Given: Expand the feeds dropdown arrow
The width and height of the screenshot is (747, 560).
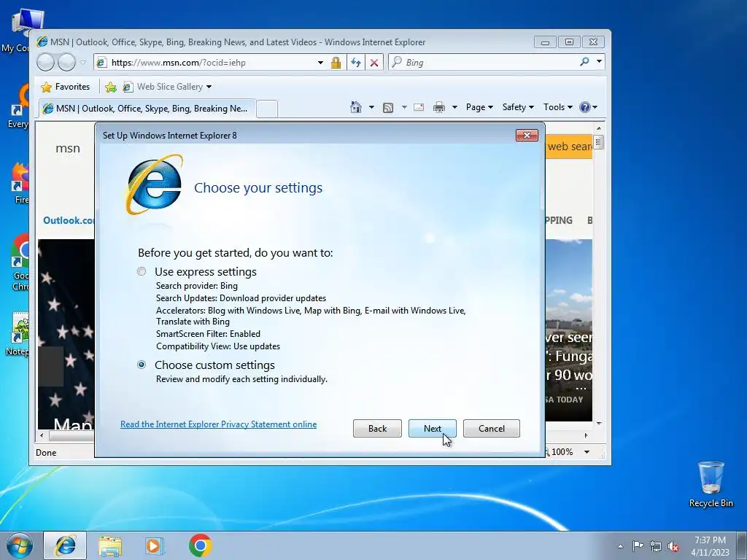Looking at the screenshot, I should click(404, 107).
